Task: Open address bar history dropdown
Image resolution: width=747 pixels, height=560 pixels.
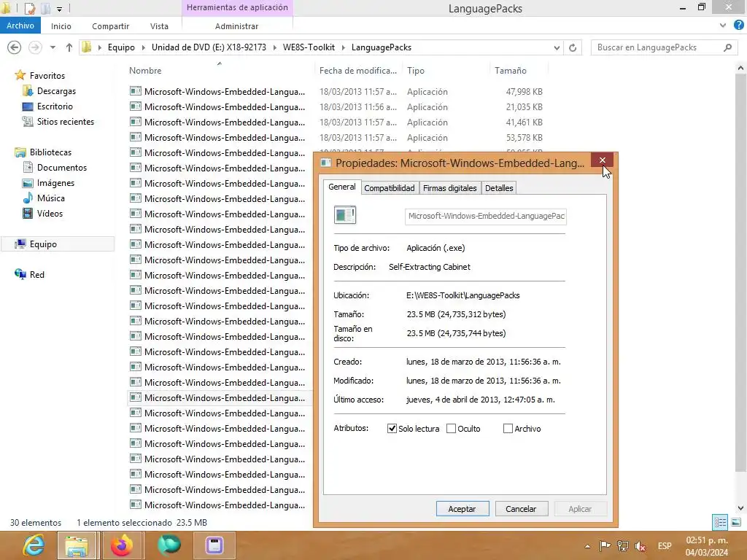Action: click(557, 47)
